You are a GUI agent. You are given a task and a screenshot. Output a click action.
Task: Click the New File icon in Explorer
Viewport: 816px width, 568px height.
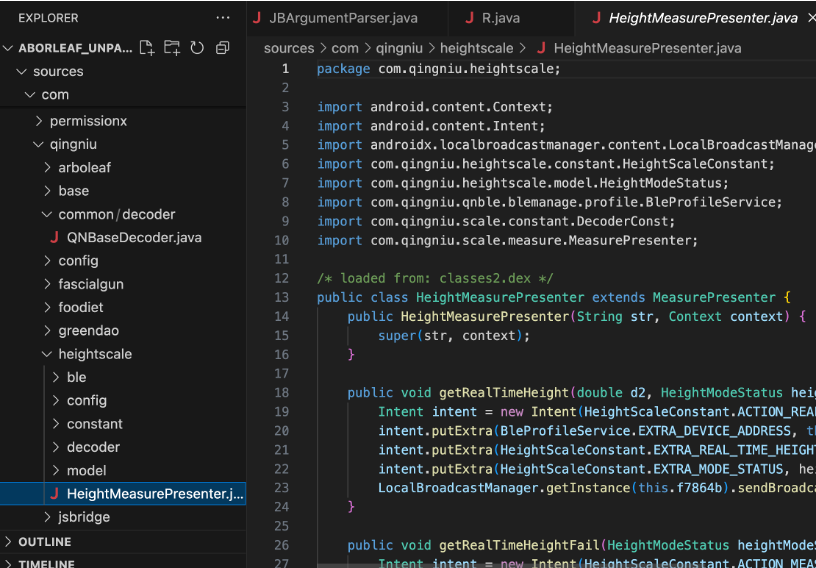pyautogui.click(x=147, y=48)
